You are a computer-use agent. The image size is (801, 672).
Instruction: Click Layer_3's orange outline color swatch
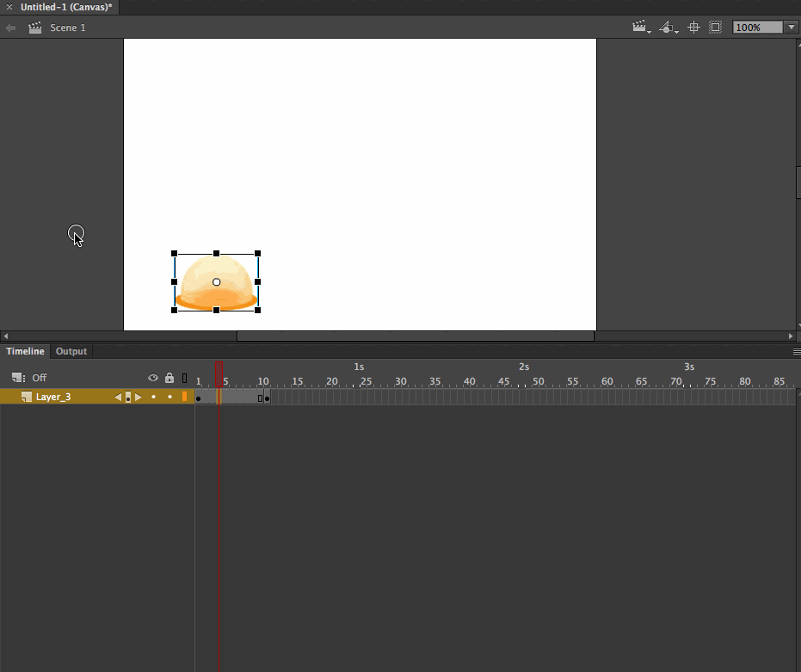click(184, 397)
